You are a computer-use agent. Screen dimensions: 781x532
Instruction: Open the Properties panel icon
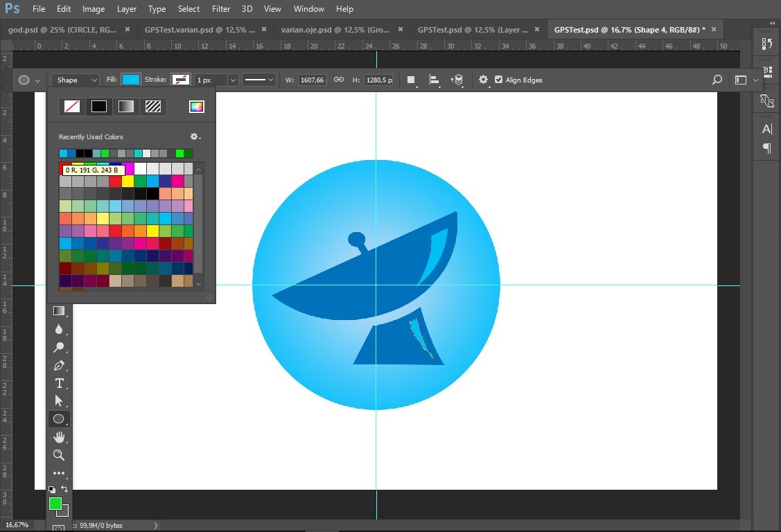767,72
